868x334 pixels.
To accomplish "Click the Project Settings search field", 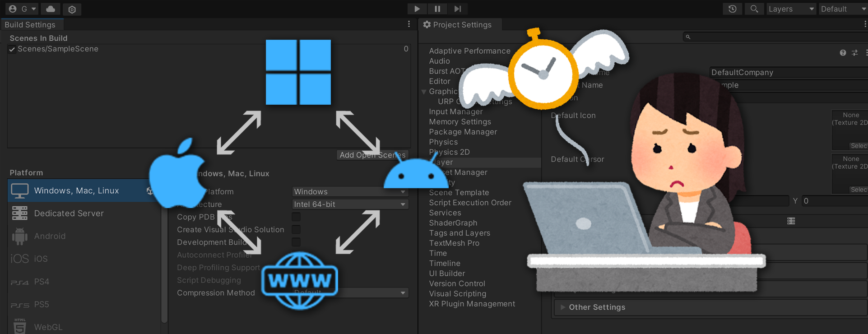I will coord(775,37).
